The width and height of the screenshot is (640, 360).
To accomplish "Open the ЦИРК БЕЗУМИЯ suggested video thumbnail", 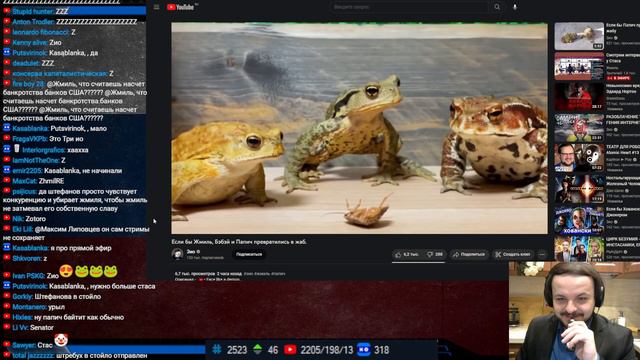I will pos(579,249).
